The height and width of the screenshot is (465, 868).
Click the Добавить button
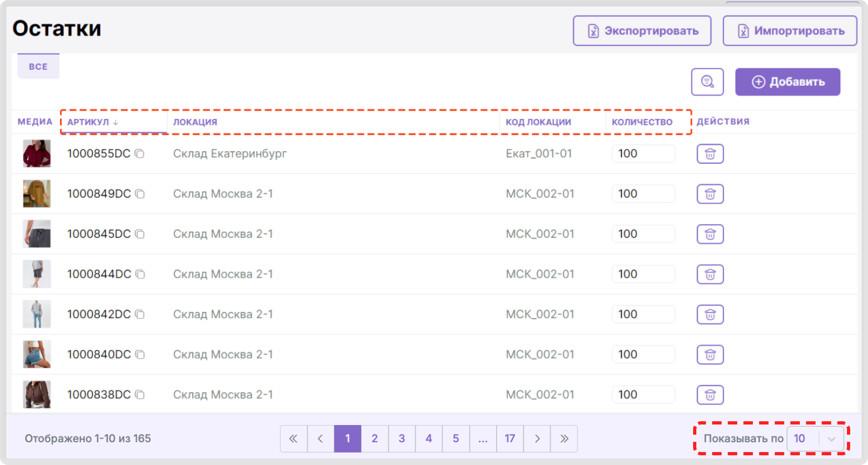click(x=788, y=82)
